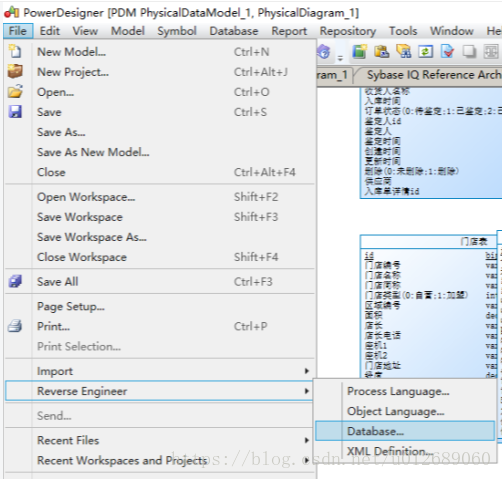
Task: Open the toolbar options overflow arrow
Action: pyautogui.click(x=340, y=58)
